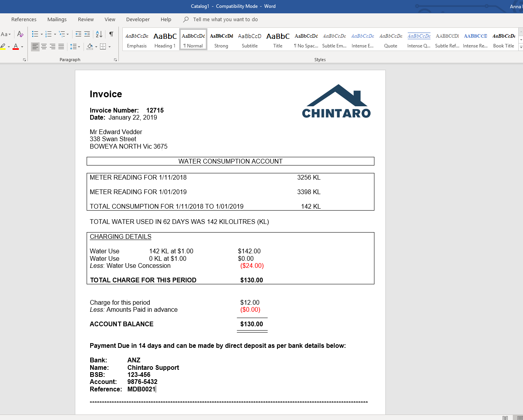This screenshot has height=420, width=523.
Task: Click the Chintaro logo image
Action: pyautogui.click(x=336, y=101)
